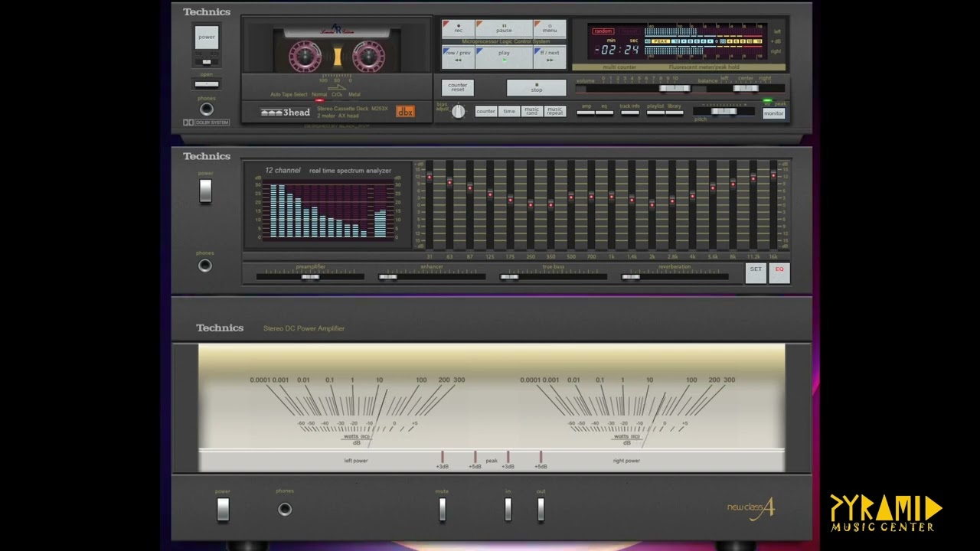
Task: Start recording with the rec button
Action: [458, 29]
